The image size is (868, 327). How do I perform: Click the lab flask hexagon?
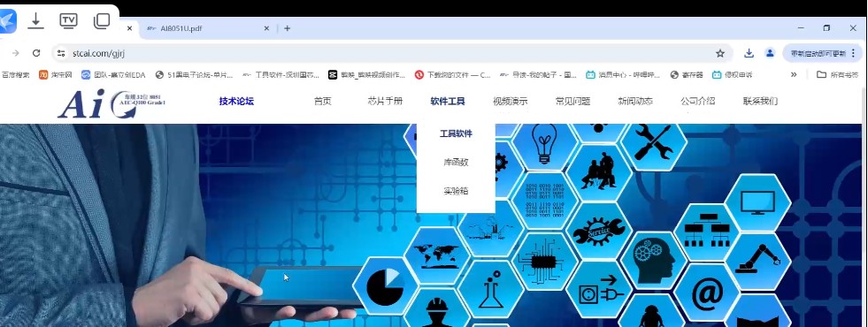[x=491, y=289]
